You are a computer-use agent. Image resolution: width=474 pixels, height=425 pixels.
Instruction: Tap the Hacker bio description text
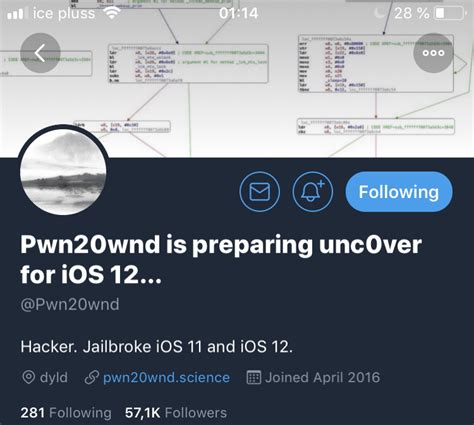pyautogui.click(x=157, y=347)
